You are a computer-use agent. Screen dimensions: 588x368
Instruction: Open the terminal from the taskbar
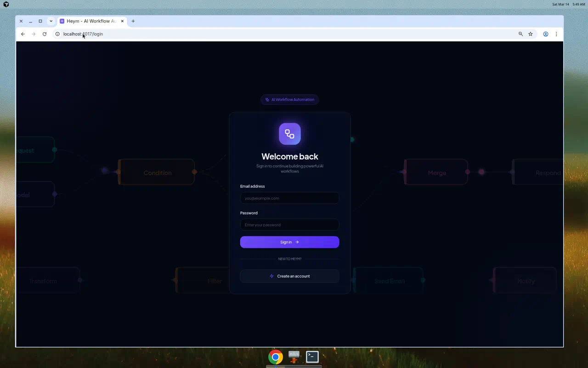(x=312, y=356)
